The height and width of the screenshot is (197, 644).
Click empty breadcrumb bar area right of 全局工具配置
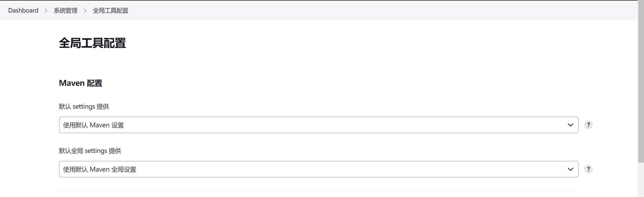coord(378,10)
